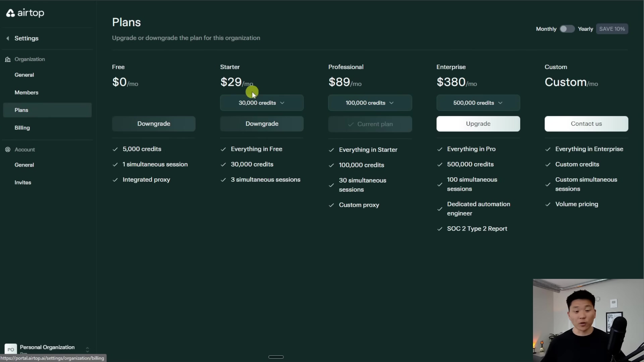
Task: Click the "5,000 credits" feature
Action: click(142, 149)
